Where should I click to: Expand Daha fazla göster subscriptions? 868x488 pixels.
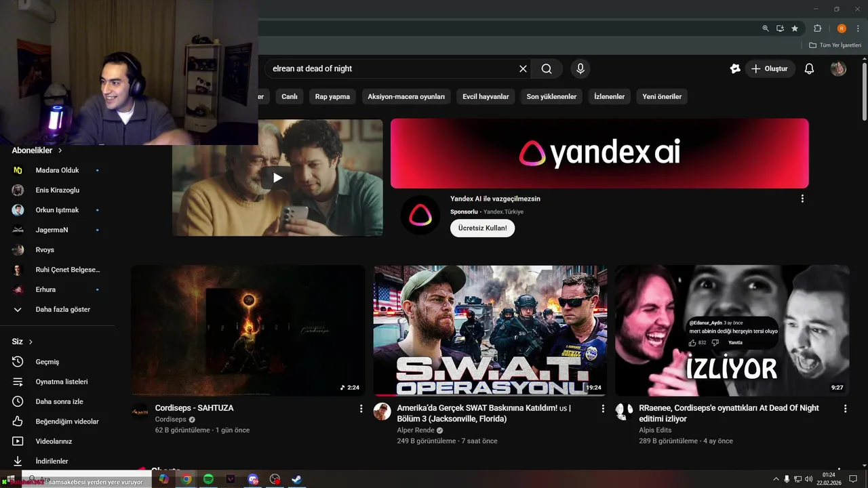click(58, 309)
